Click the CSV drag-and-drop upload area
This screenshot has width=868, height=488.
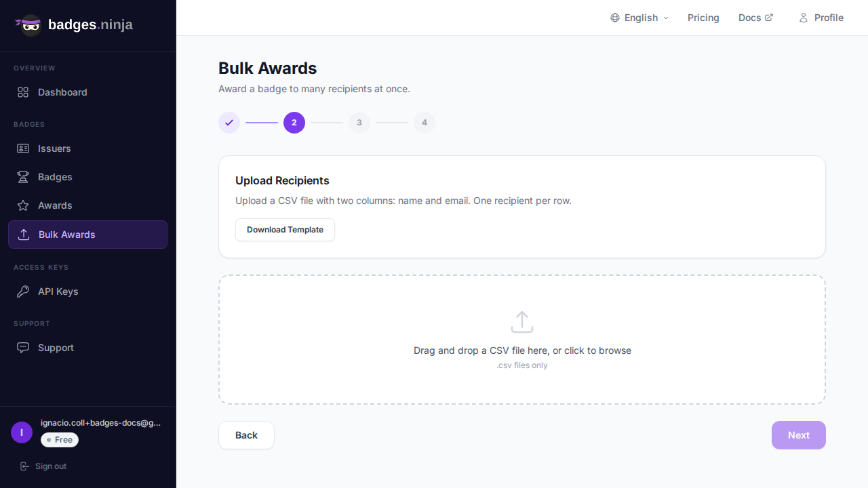tap(521, 340)
